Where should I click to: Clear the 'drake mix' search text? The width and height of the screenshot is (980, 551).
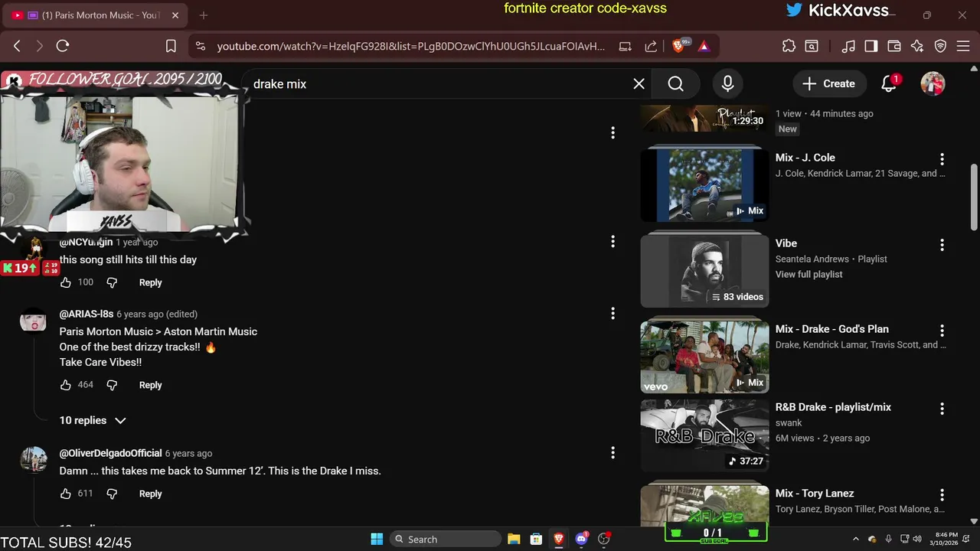click(639, 83)
